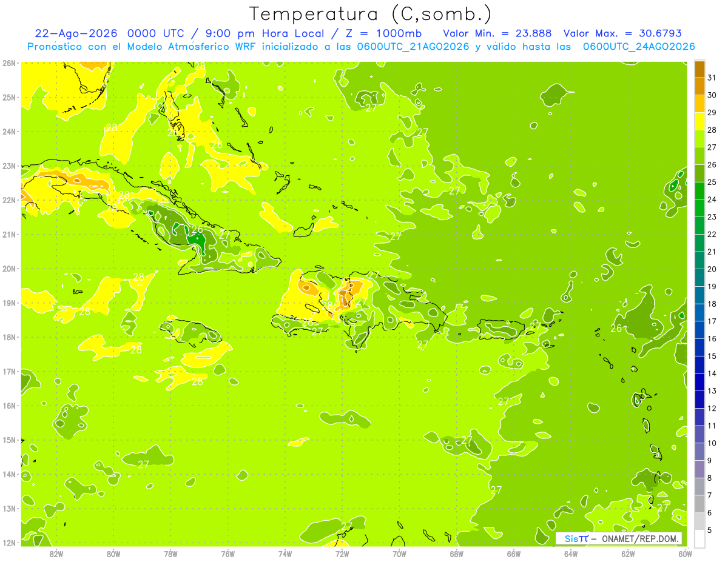Click the longitude label "80W"

pos(113,554)
